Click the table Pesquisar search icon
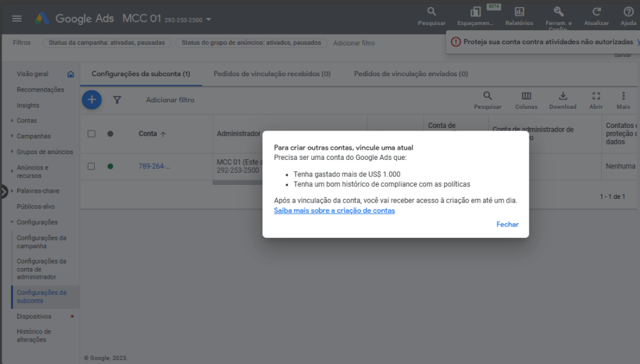Viewport: 640px width, 364px height. [x=487, y=96]
